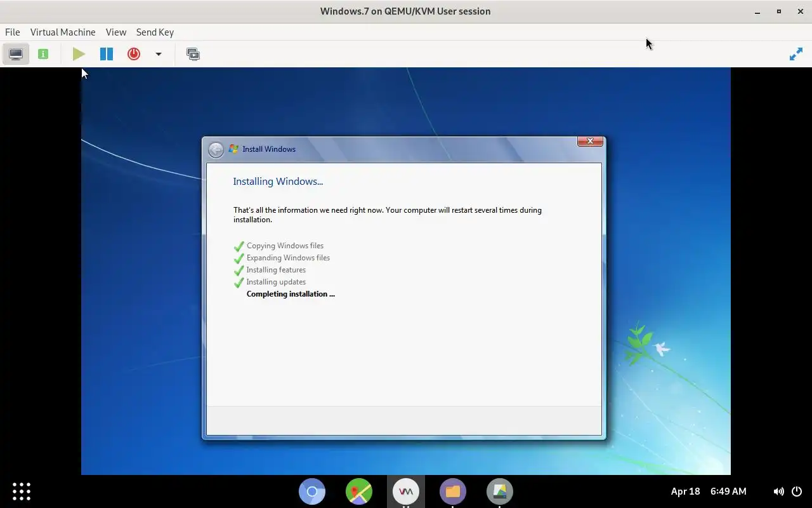Click the back arrow in Install Windows
812x508 pixels.
pyautogui.click(x=216, y=149)
